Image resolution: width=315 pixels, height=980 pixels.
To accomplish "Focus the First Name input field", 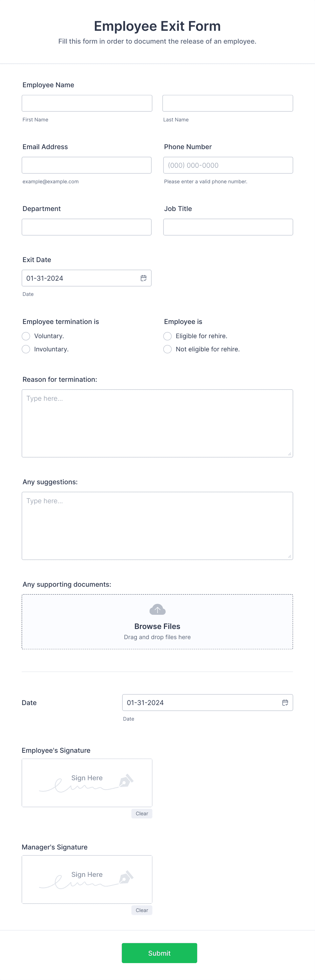I will [87, 103].
